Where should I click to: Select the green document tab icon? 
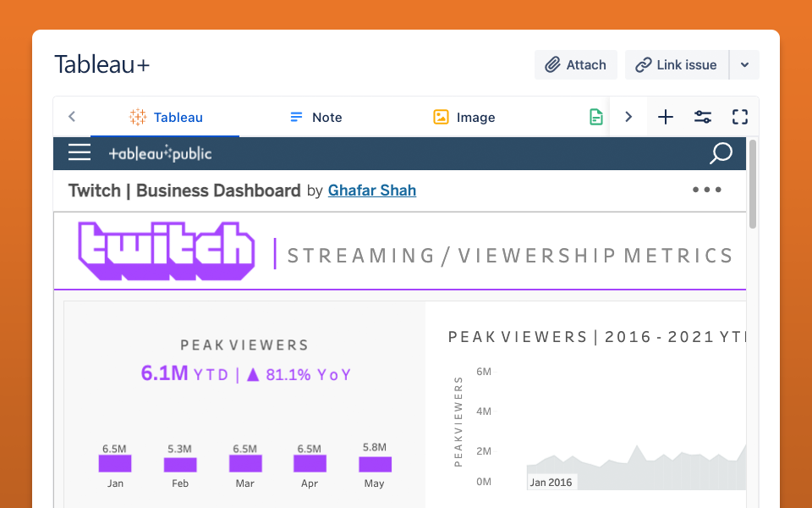click(x=596, y=117)
